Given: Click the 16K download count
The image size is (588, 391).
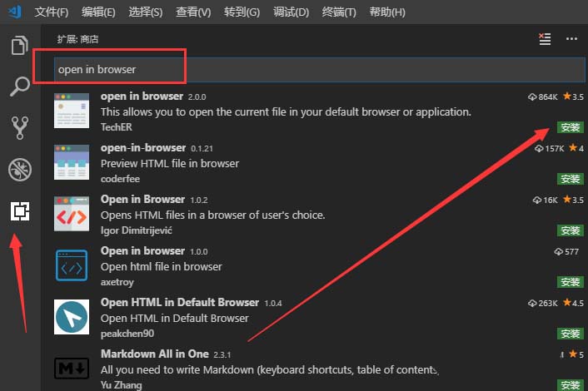Looking at the screenshot, I should [546, 200].
